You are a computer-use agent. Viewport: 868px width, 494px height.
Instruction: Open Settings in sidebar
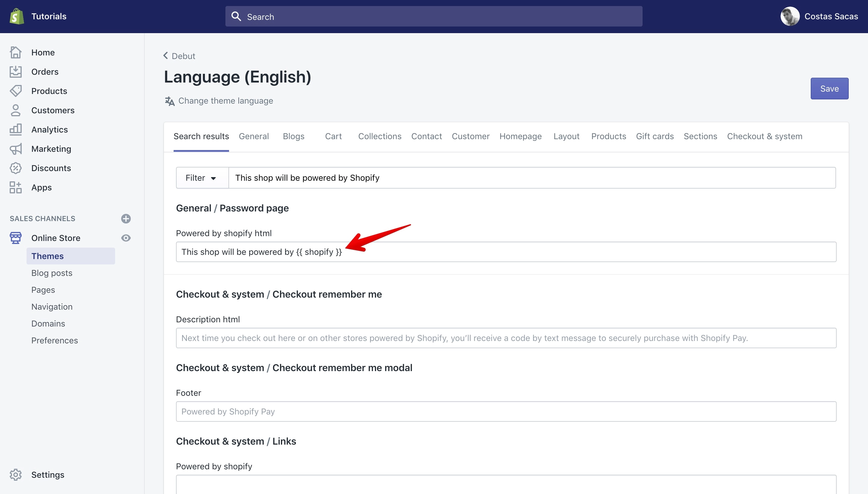(48, 475)
